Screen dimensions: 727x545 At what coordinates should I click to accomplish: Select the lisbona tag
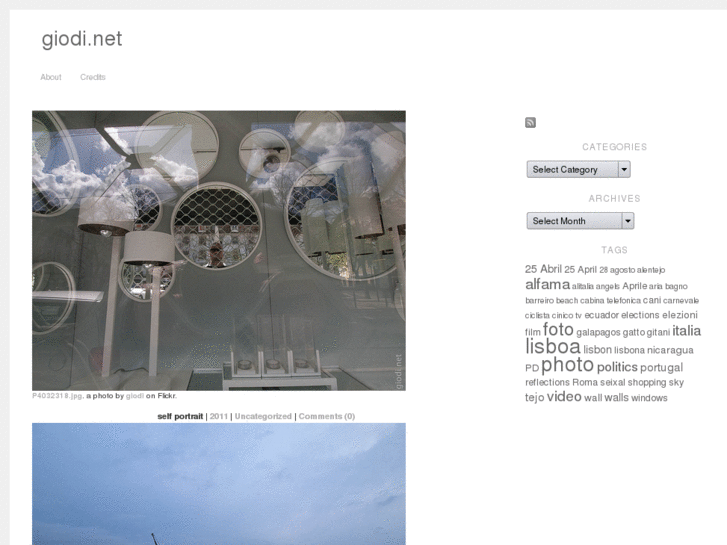click(x=629, y=350)
